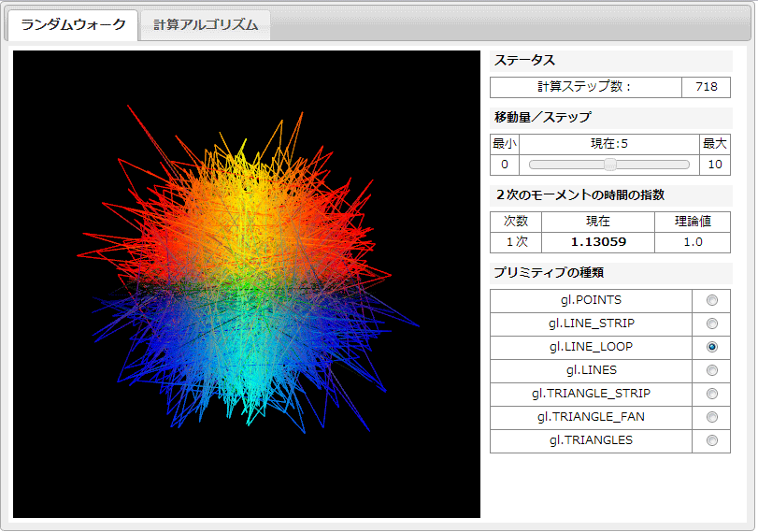Click the random walk 3D canvas
This screenshot has width=758, height=532.
[x=247, y=284]
